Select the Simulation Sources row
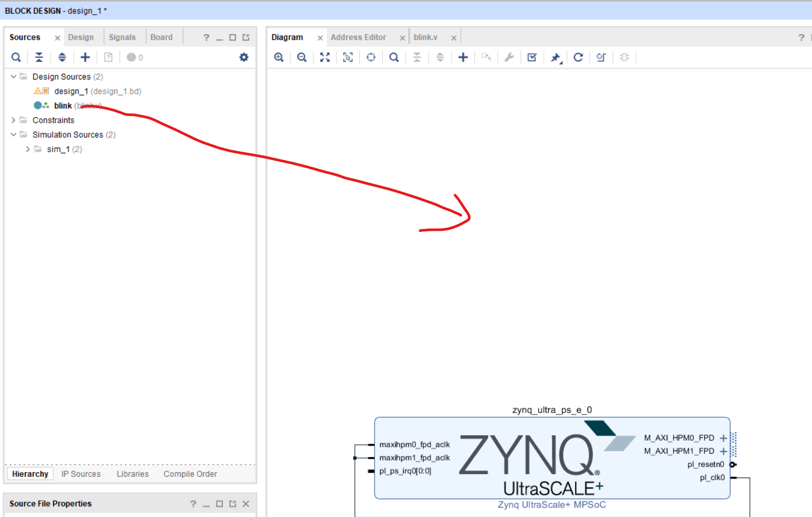This screenshot has height=517, width=812. click(x=74, y=135)
